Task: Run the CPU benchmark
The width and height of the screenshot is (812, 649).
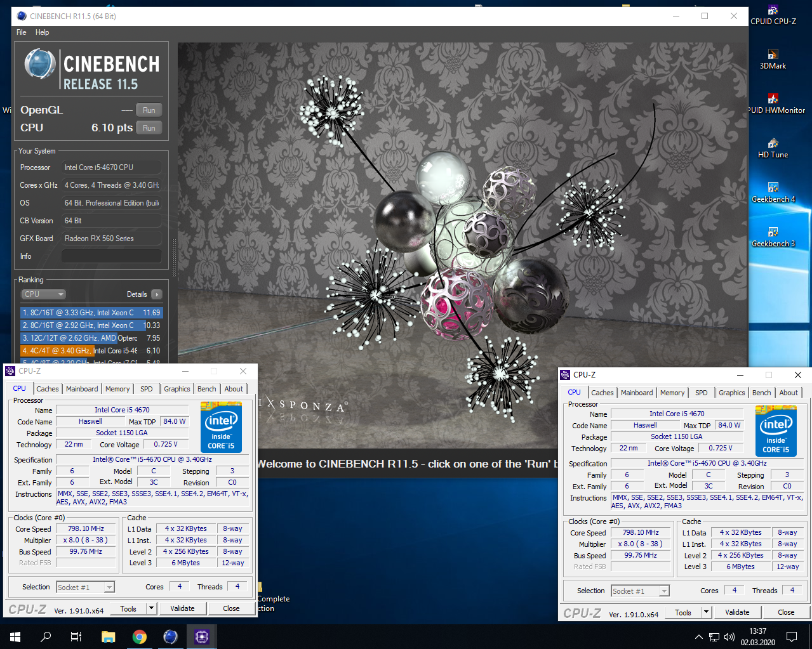Action: pyautogui.click(x=149, y=128)
